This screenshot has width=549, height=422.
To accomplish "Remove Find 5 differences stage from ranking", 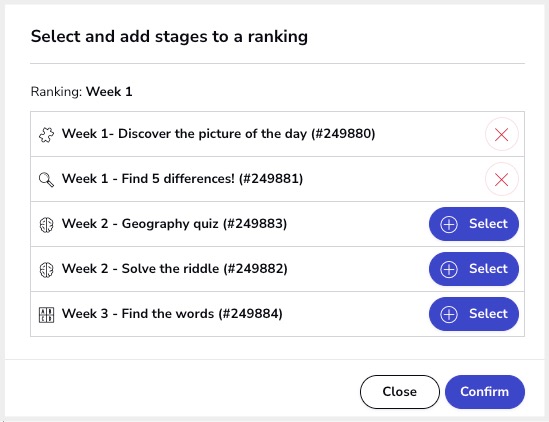I will click(x=501, y=180).
